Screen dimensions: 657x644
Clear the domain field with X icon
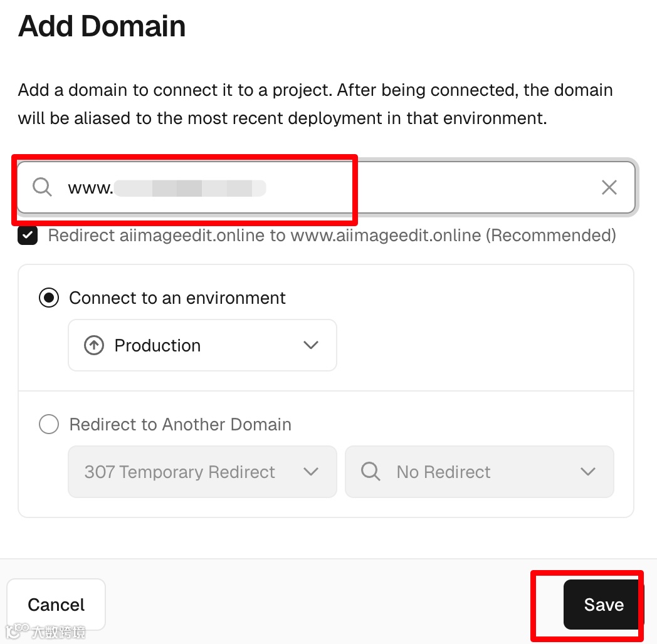pos(609,187)
